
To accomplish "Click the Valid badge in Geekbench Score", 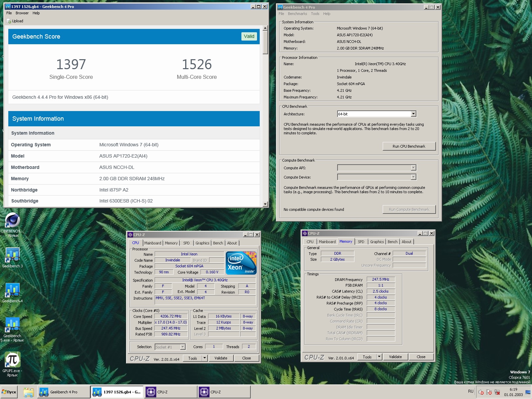I will (x=249, y=36).
